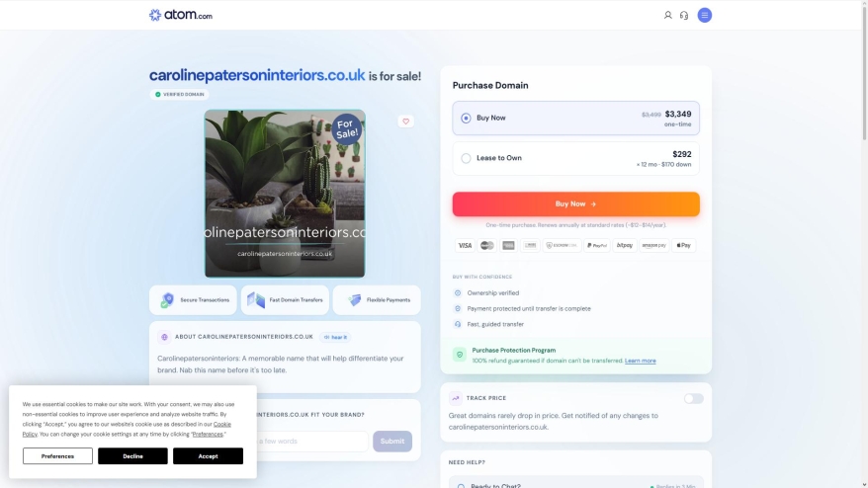Click the Ownership verified text

[x=492, y=293]
